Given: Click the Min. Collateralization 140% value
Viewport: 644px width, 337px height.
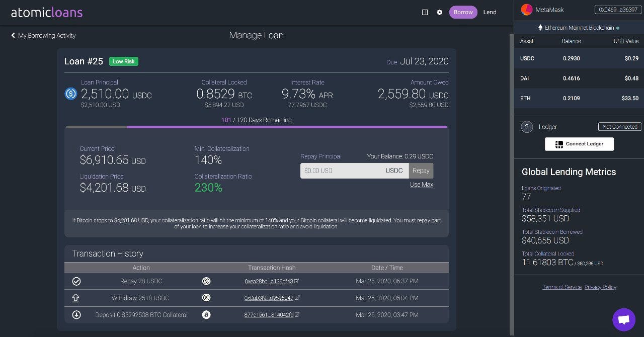Looking at the screenshot, I should pyautogui.click(x=208, y=160).
